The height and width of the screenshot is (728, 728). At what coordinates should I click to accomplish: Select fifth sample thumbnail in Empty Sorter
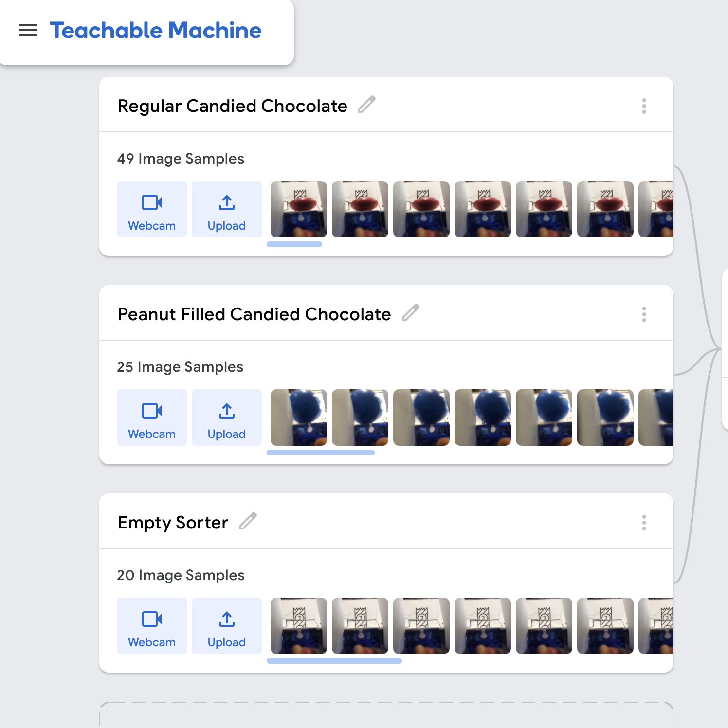(x=544, y=626)
